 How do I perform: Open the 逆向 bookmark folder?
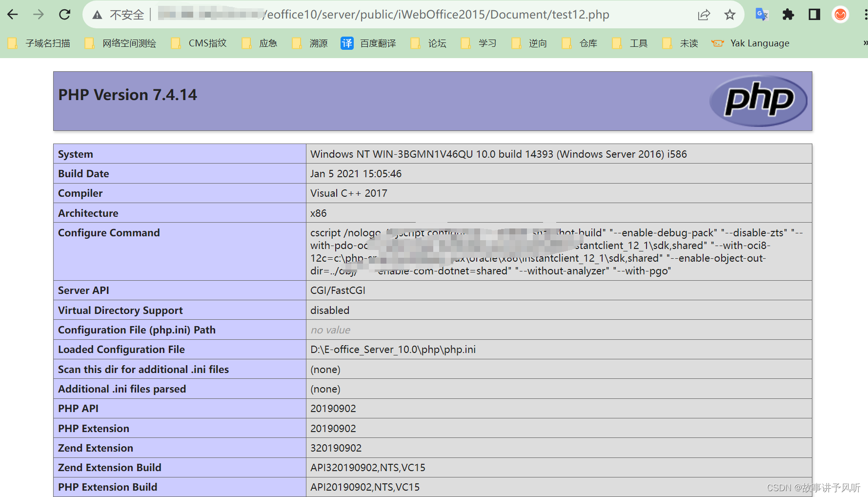[529, 43]
